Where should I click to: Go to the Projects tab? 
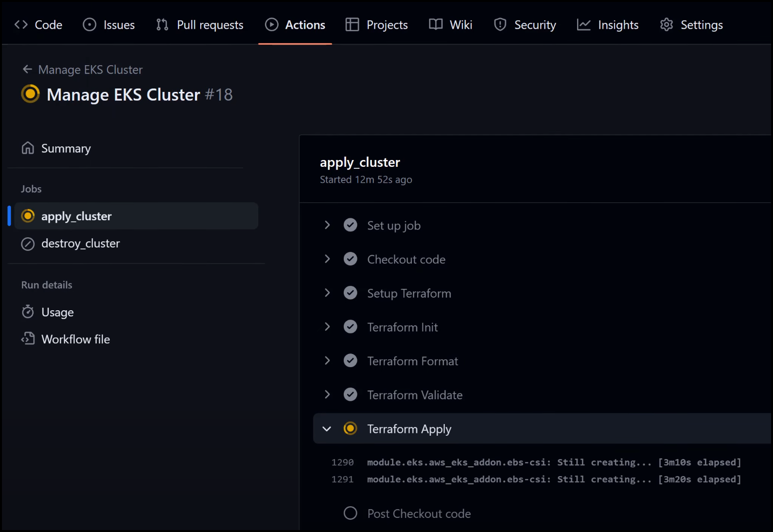377,25
